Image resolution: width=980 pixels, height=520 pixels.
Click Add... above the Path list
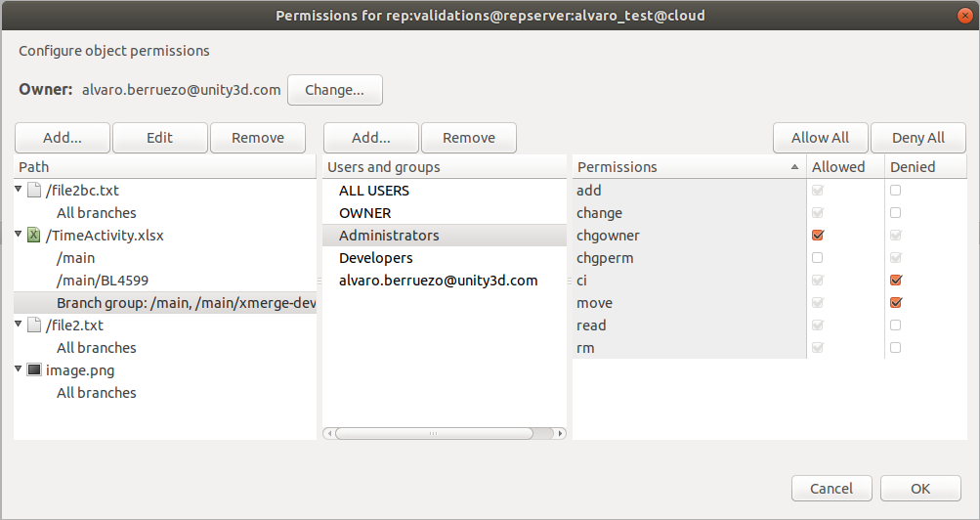pyautogui.click(x=63, y=138)
